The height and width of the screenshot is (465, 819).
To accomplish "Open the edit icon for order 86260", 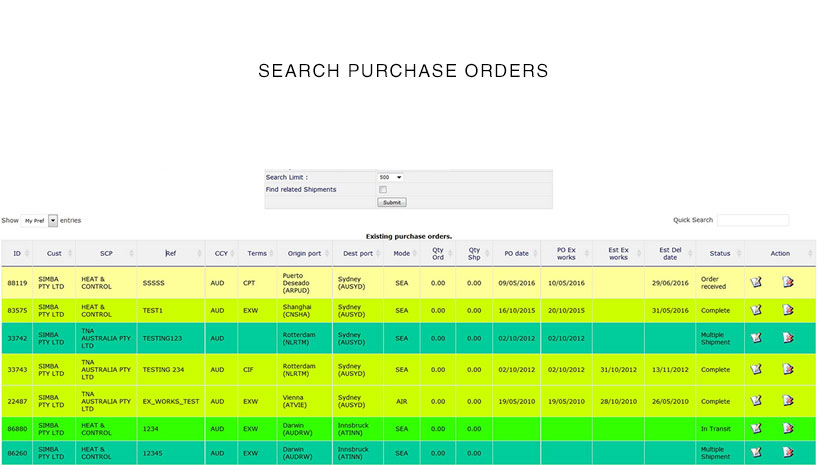I will click(756, 452).
